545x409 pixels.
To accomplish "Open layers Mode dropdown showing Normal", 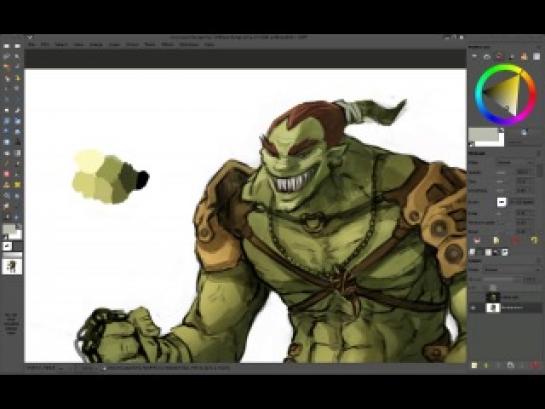I will coord(512,269).
